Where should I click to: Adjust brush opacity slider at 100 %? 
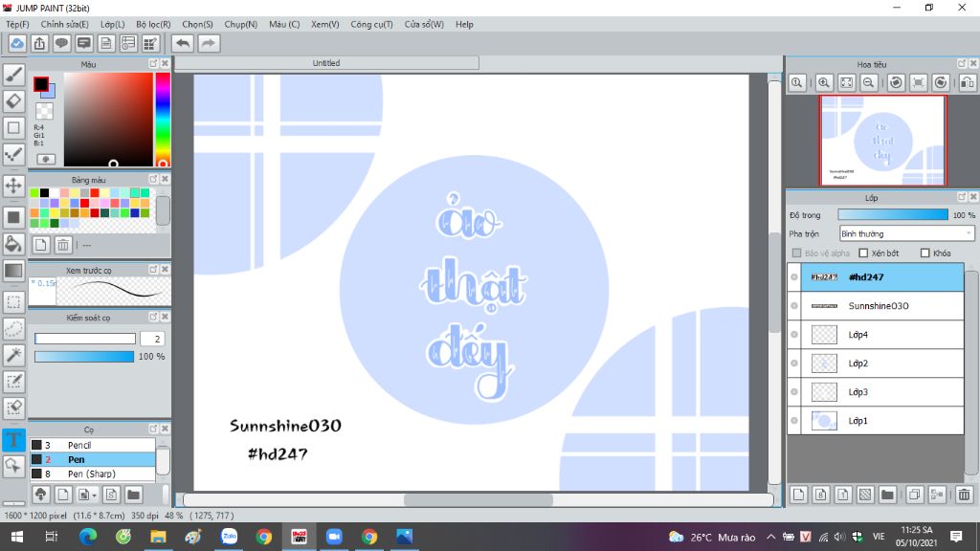(x=84, y=356)
